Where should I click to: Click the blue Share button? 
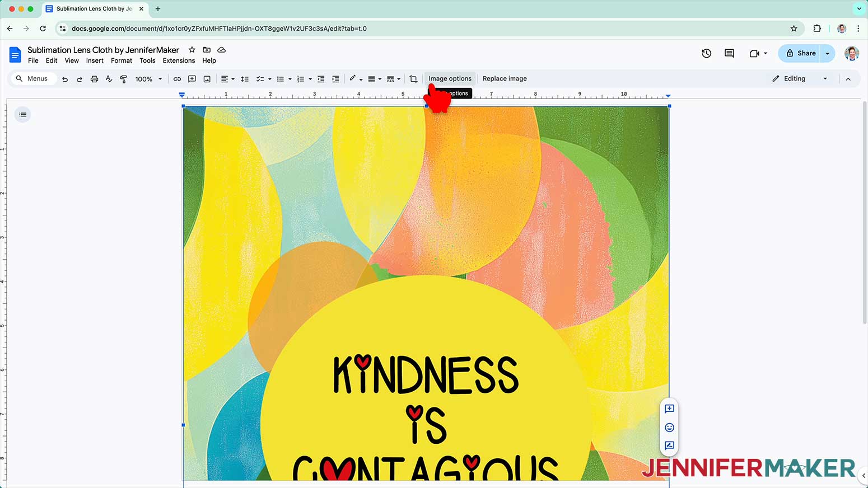[800, 53]
